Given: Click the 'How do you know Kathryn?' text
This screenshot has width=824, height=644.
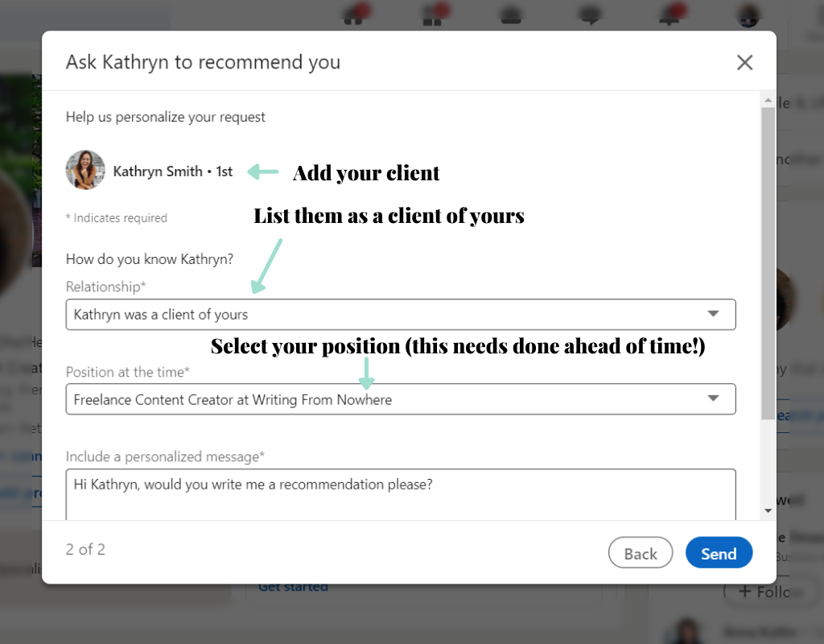Looking at the screenshot, I should (x=149, y=259).
